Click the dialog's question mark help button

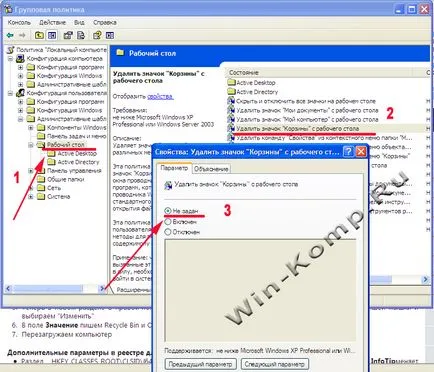click(348, 152)
